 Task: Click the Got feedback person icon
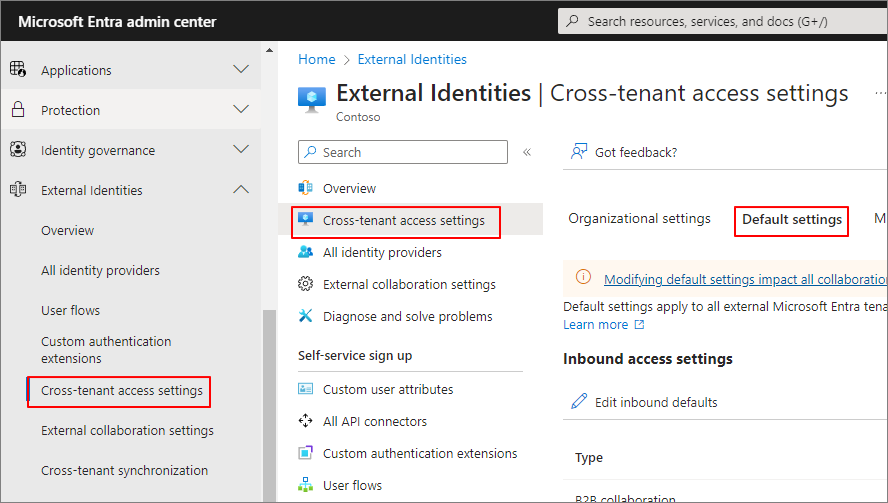(579, 151)
